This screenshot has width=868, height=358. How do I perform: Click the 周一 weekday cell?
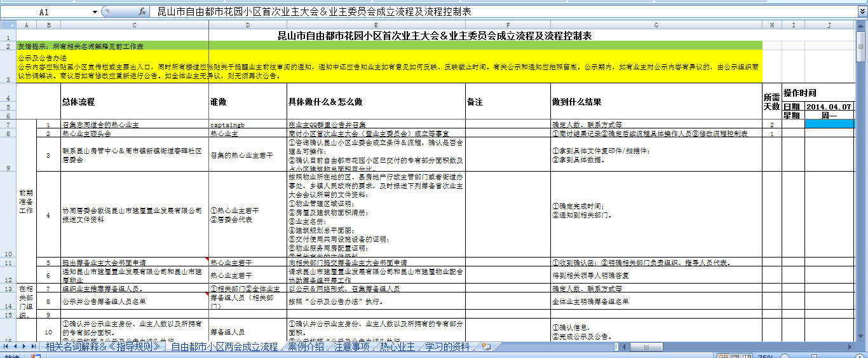pyautogui.click(x=829, y=116)
